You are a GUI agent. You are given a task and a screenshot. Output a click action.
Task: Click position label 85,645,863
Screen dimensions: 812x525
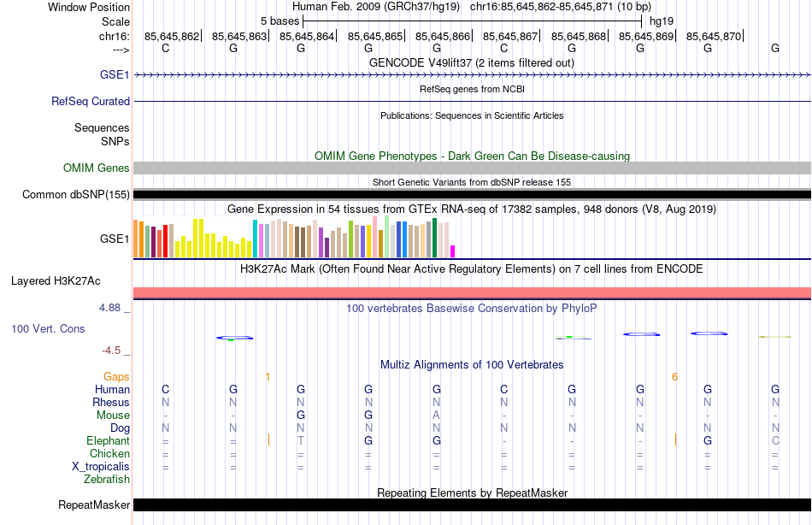(239, 36)
